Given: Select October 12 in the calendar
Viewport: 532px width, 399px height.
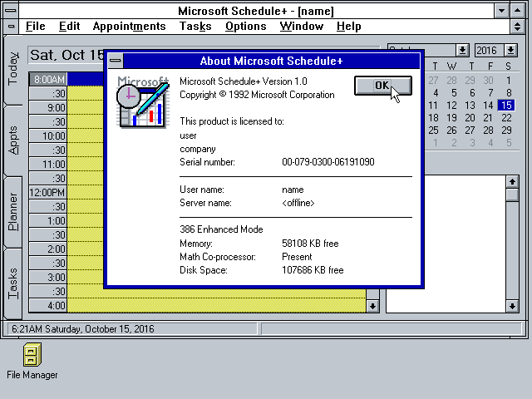Looking at the screenshot, I should point(451,106).
